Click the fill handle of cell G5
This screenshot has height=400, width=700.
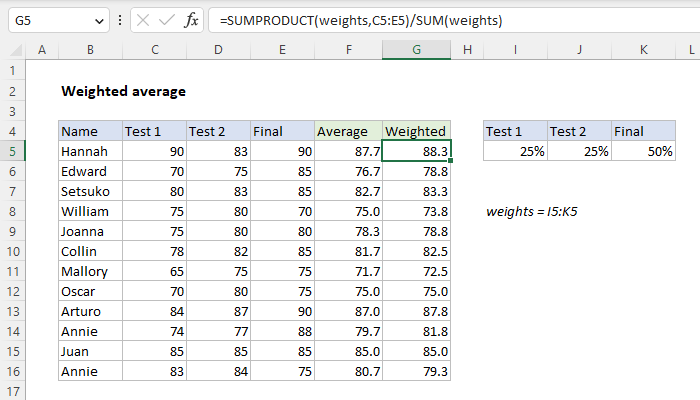pos(451,160)
